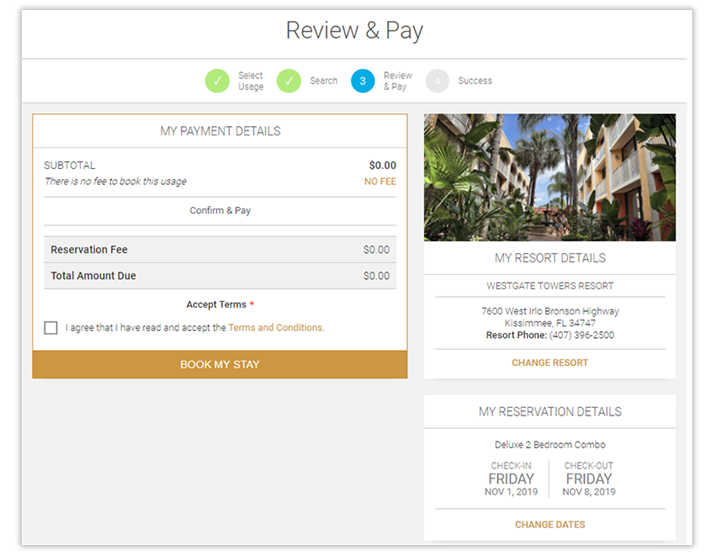The height and width of the screenshot is (555, 714).
Task: Click the Deluxe 2 Bedroom Combo text
Action: (x=550, y=444)
